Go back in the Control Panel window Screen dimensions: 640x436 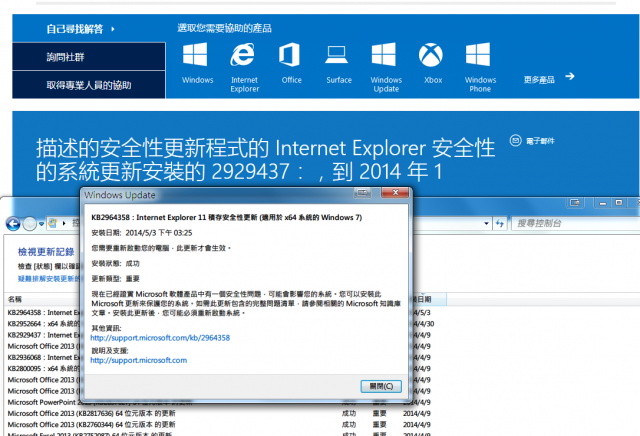coord(13,223)
